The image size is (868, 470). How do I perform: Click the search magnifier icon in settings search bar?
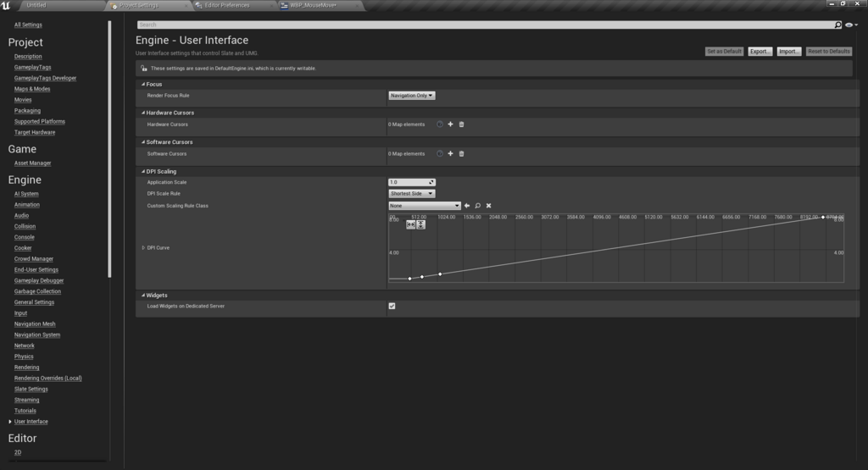tap(837, 25)
